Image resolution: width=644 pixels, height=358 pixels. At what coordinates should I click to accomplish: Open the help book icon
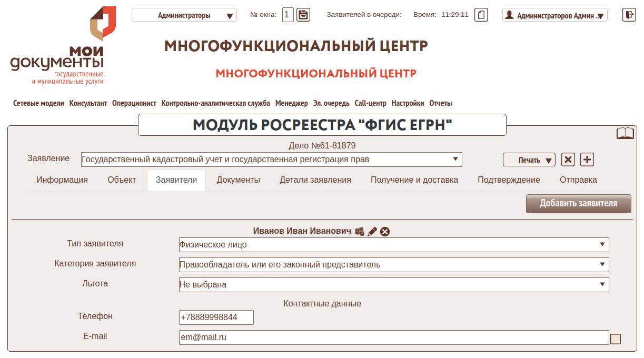[x=625, y=133]
